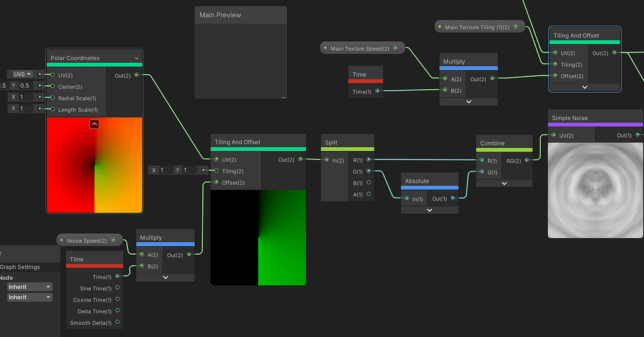This screenshot has height=337, width=644.
Task: Open the first Inherit dropdown
Action: coord(30,287)
